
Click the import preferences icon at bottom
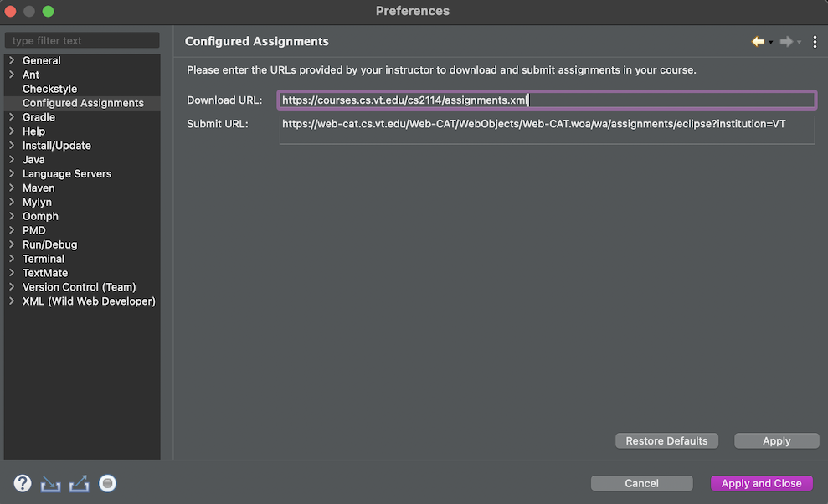50,482
